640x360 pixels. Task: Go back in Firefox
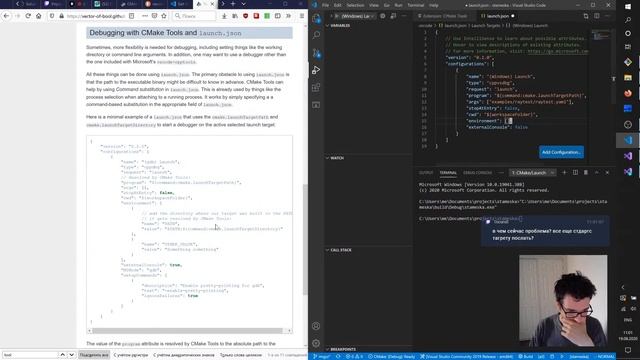(6, 16)
